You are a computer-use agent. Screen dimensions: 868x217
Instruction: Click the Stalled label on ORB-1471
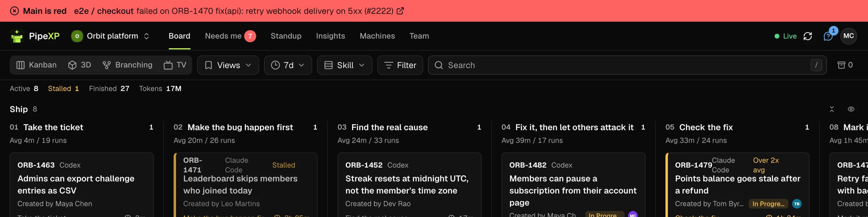tap(283, 165)
